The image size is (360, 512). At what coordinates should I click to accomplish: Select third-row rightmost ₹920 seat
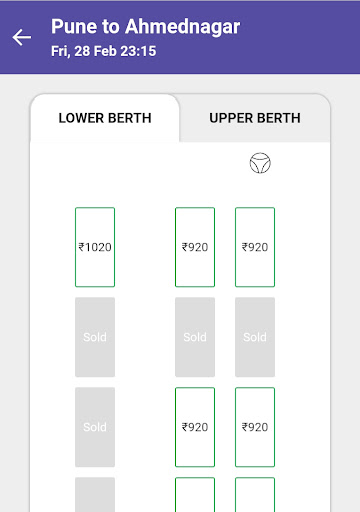(255, 427)
